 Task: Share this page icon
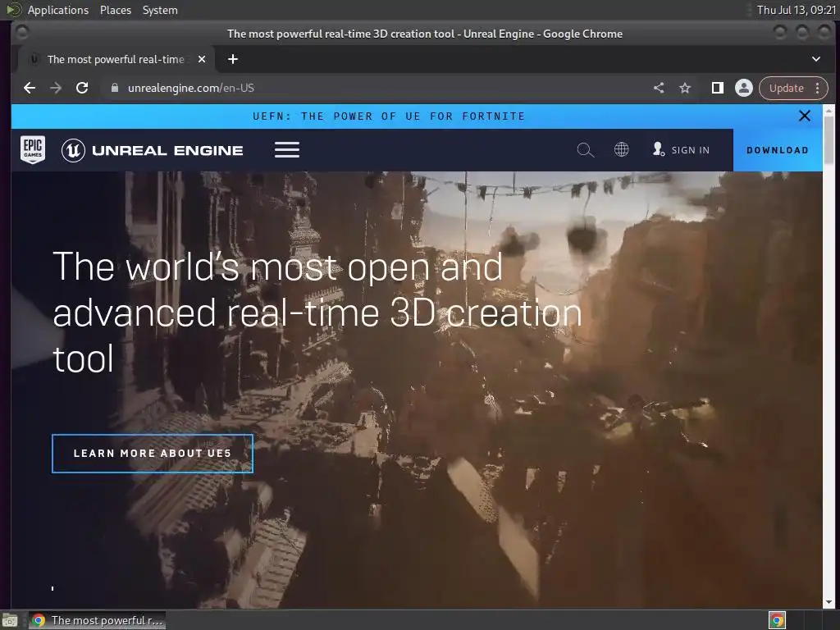659,88
